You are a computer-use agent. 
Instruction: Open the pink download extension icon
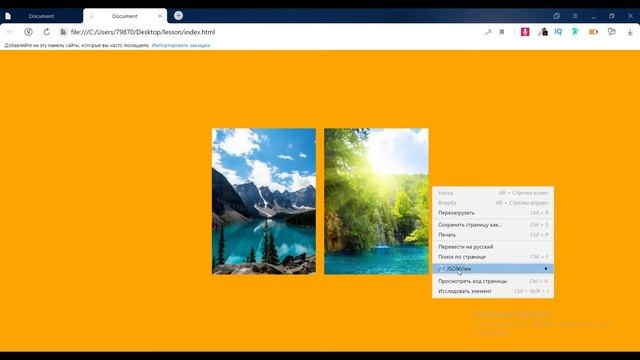tap(525, 32)
